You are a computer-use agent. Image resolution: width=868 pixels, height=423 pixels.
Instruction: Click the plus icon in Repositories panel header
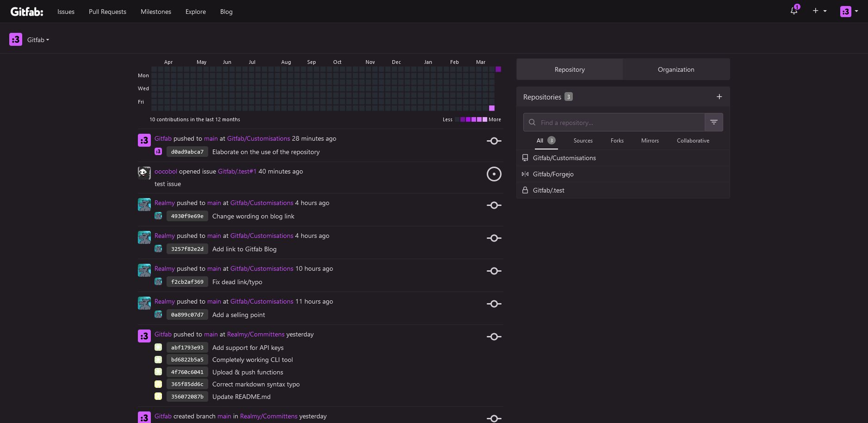(719, 97)
